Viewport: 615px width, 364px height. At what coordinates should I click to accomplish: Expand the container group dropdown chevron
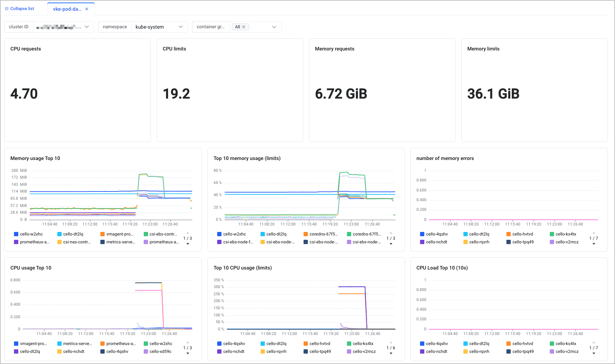tap(274, 27)
